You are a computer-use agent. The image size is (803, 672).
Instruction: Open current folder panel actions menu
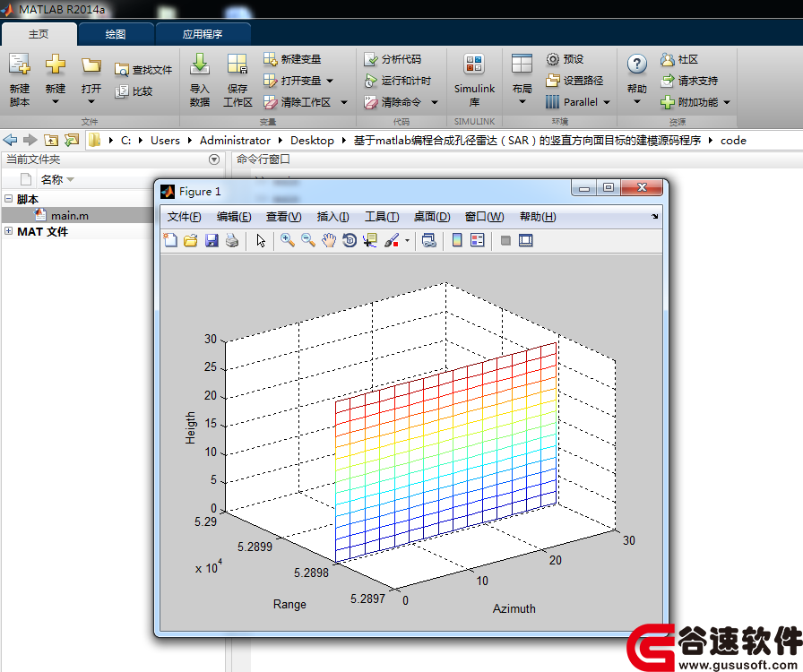tap(214, 159)
